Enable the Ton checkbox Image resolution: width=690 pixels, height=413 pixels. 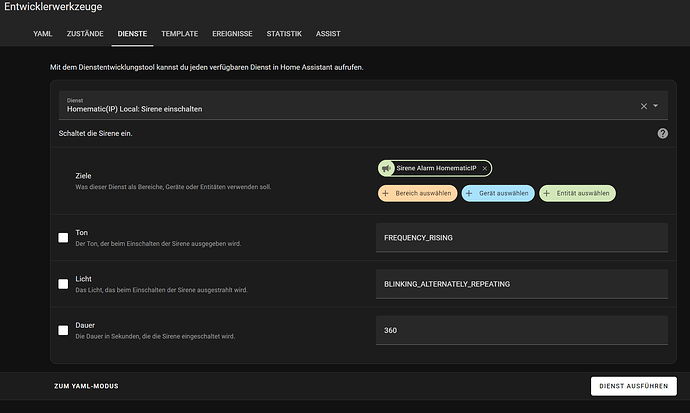tap(63, 238)
